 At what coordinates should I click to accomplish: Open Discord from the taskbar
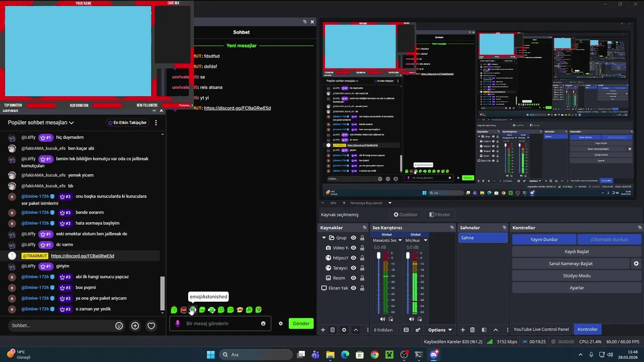tap(434, 354)
